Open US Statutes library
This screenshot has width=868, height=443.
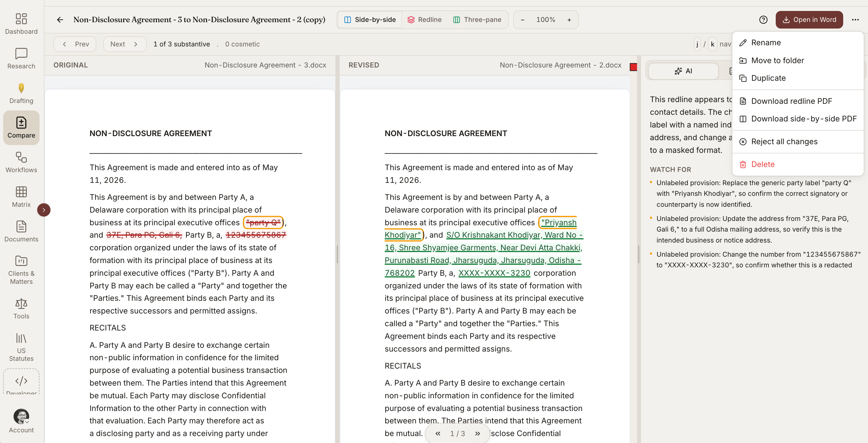pyautogui.click(x=21, y=347)
